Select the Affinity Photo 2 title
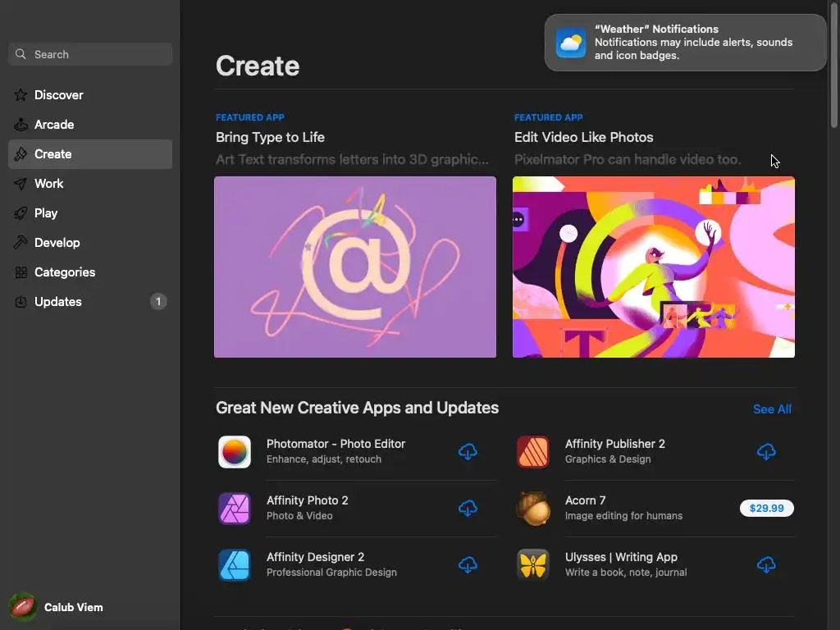 (308, 500)
